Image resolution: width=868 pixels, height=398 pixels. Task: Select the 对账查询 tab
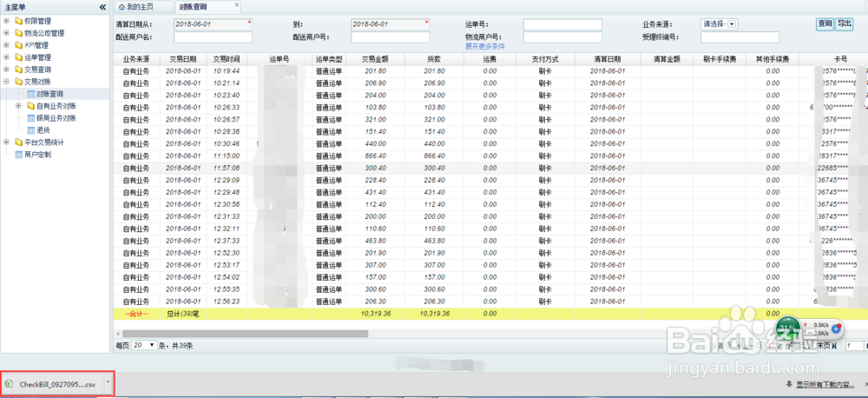[208, 7]
